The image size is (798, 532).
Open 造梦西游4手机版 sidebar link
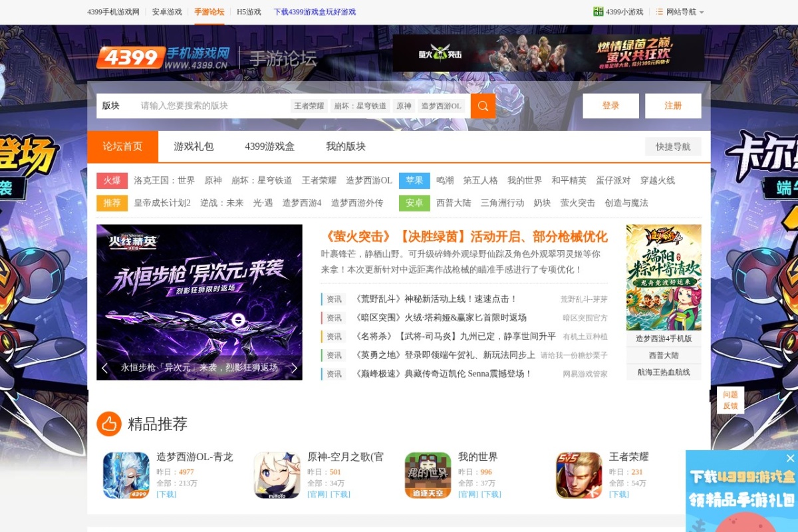(x=664, y=338)
